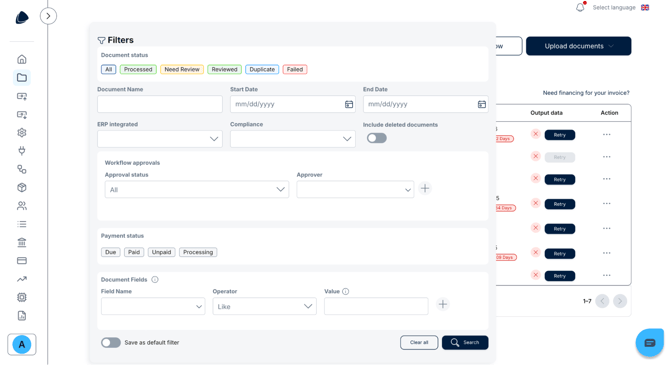This screenshot has height=365, width=670.
Task: Select the All document status chip
Action: coord(109,69)
